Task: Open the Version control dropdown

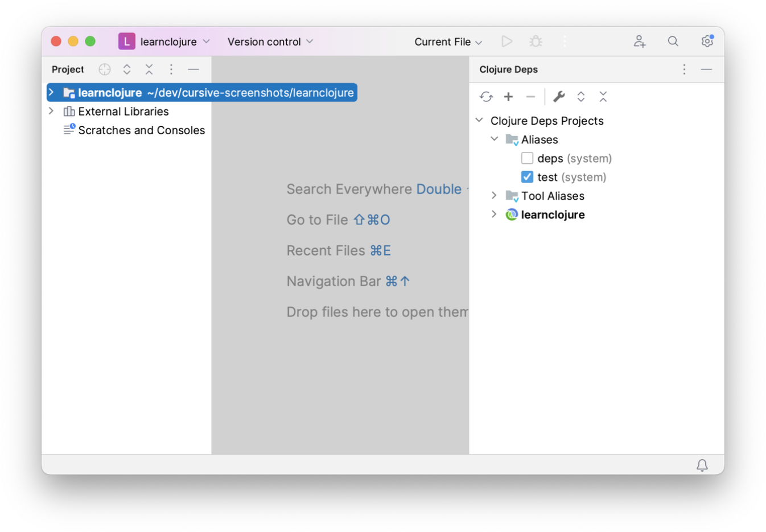Action: (270, 42)
